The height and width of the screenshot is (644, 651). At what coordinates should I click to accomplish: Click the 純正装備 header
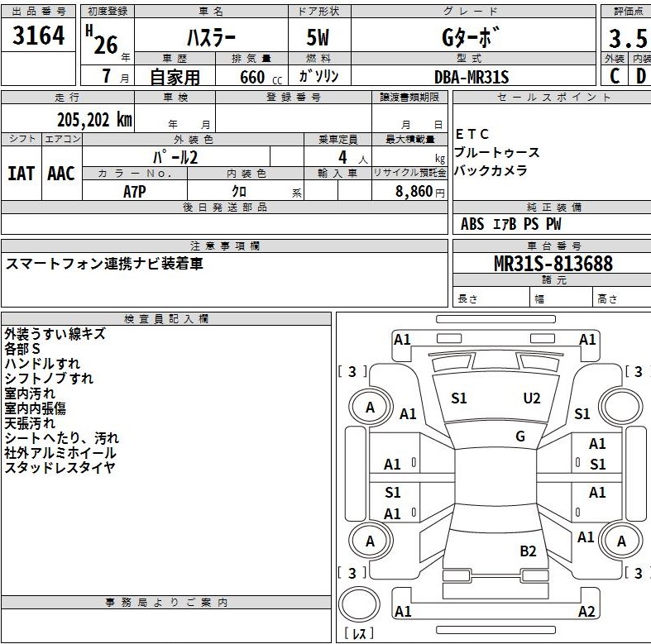coord(554,207)
